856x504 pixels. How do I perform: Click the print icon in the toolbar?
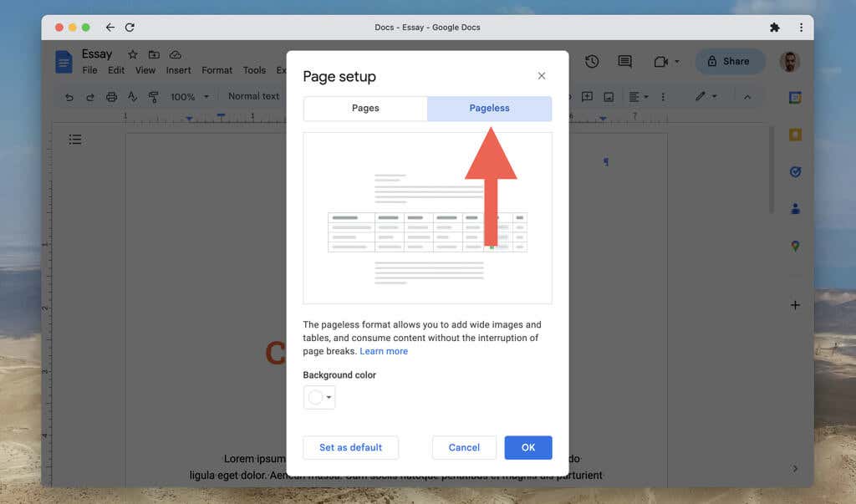(x=111, y=97)
